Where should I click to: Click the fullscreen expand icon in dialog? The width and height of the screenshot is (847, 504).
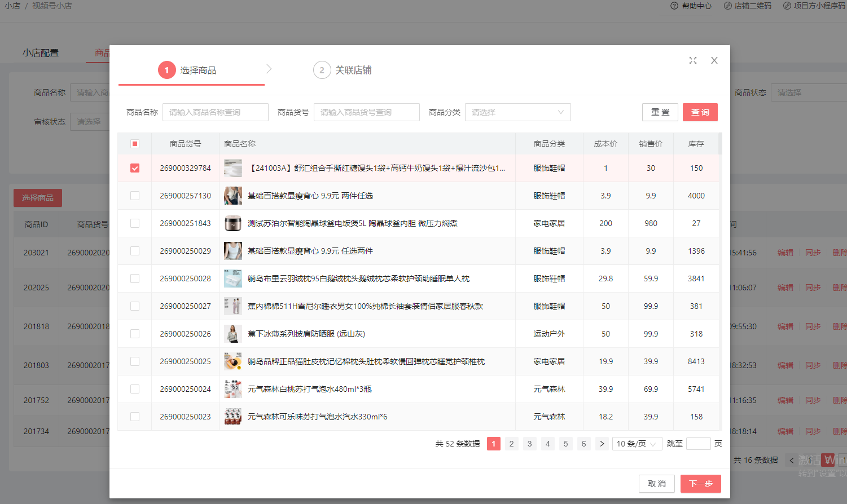[x=693, y=60]
